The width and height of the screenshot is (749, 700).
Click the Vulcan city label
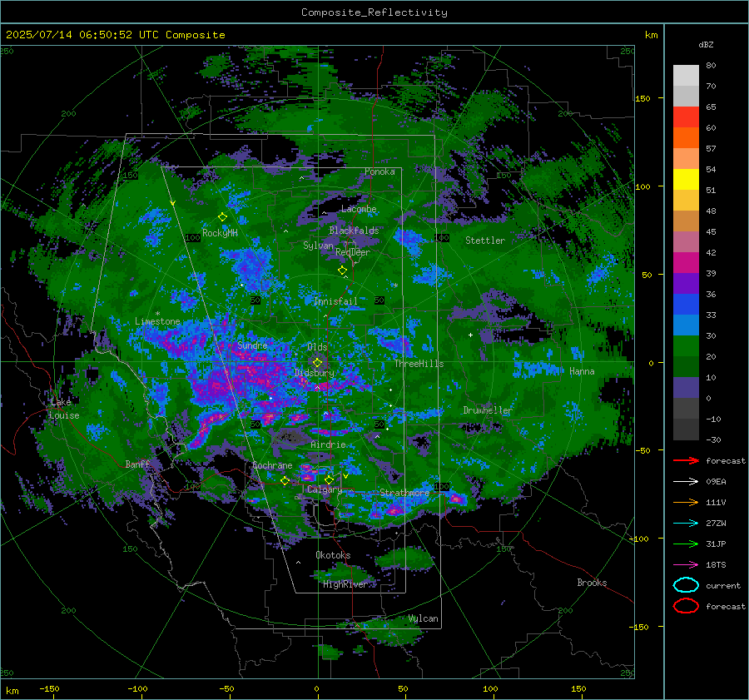(x=423, y=618)
